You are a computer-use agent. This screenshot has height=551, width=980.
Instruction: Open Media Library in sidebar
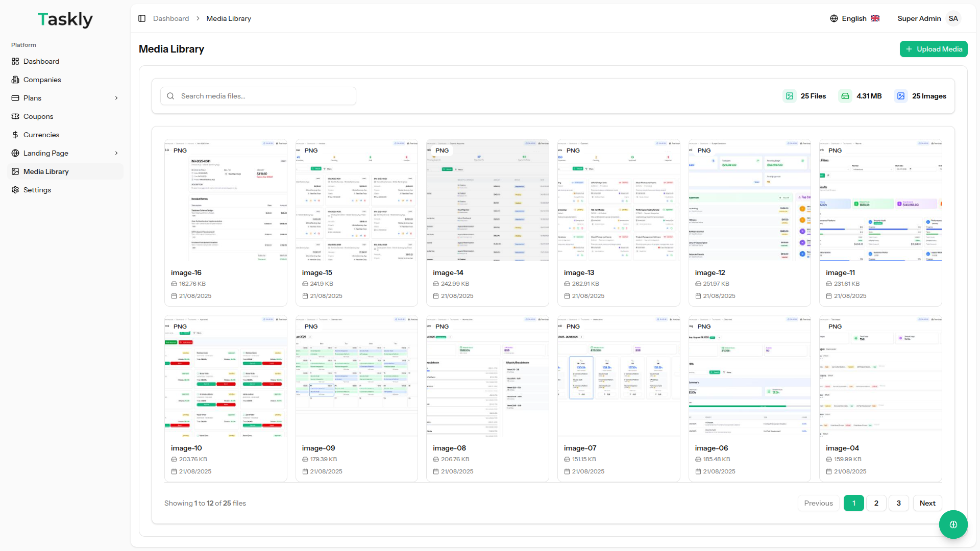tap(46, 171)
